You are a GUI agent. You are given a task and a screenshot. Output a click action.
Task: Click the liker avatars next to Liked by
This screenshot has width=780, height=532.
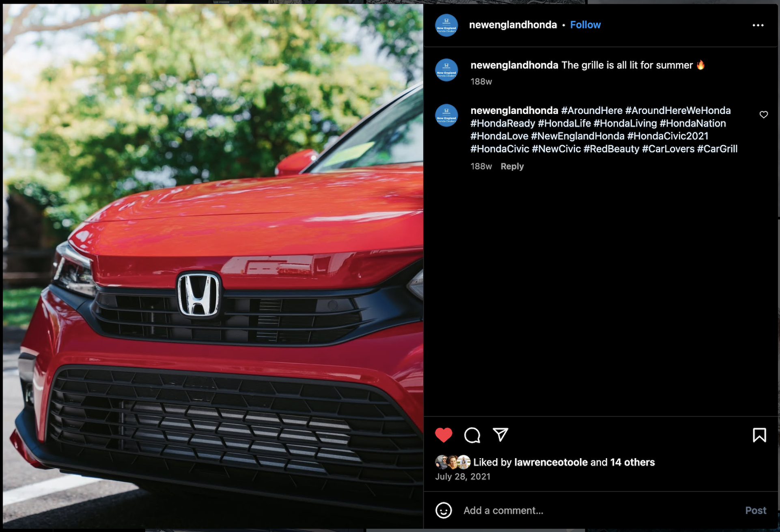[x=452, y=462]
